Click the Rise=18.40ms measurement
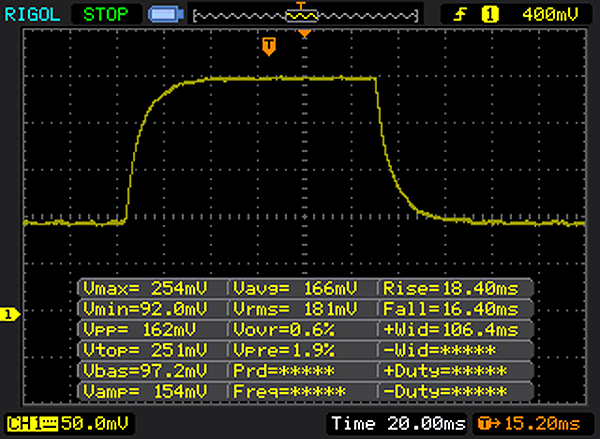600x439 pixels. pos(451,288)
